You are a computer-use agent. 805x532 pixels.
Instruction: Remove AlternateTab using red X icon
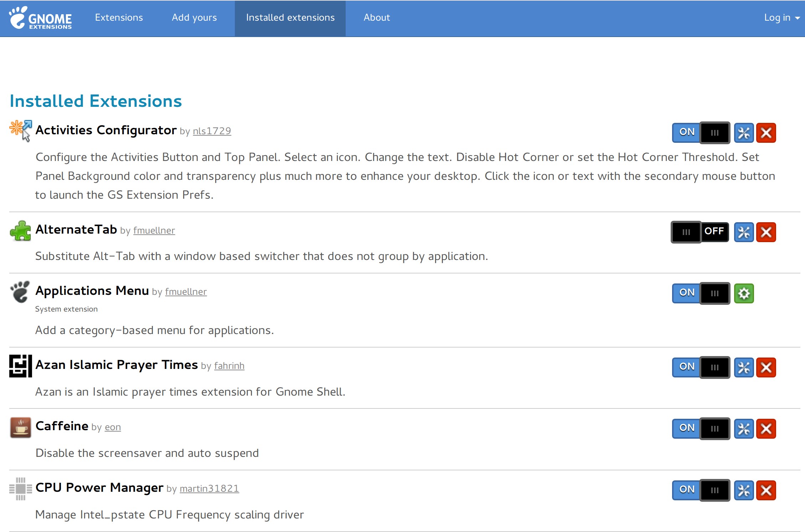pos(766,232)
